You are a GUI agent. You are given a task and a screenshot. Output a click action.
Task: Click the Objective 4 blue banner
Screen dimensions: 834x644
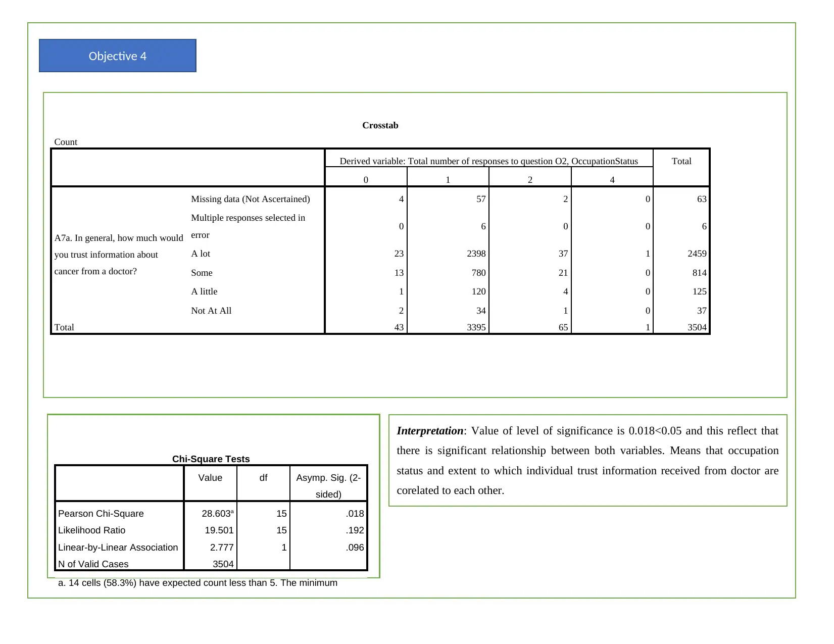[117, 56]
